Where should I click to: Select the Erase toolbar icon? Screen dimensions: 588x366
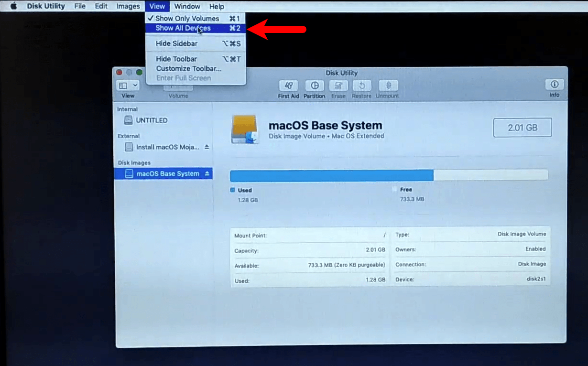(338, 86)
